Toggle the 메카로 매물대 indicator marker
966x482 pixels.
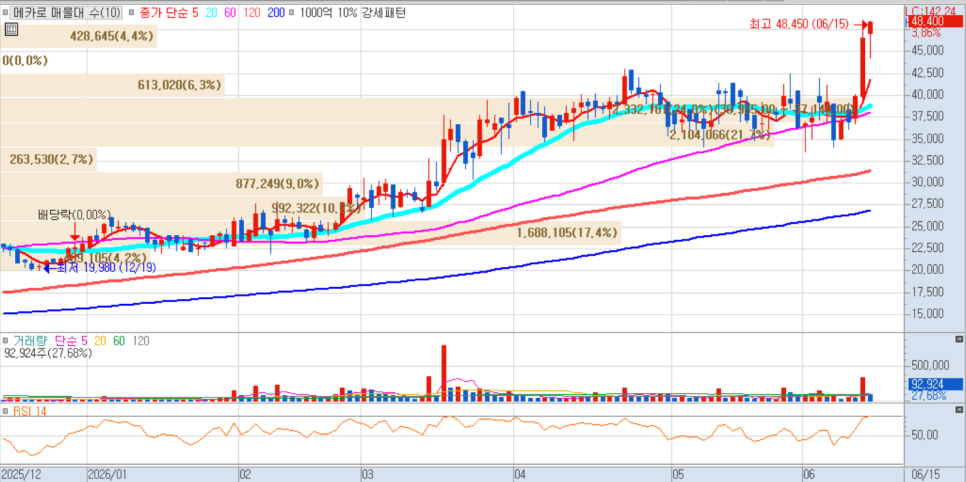(5, 12)
